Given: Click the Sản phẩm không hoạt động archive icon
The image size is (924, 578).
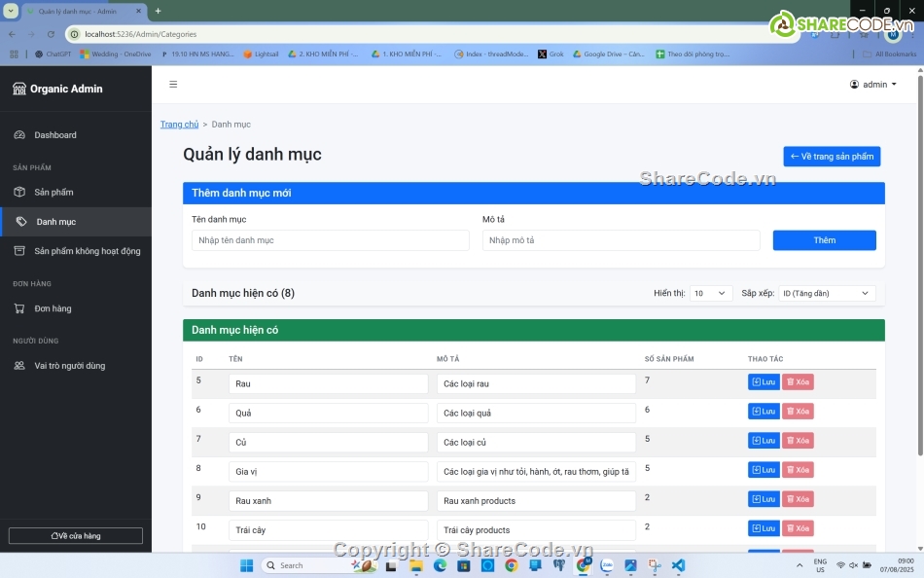Looking at the screenshot, I should [19, 251].
